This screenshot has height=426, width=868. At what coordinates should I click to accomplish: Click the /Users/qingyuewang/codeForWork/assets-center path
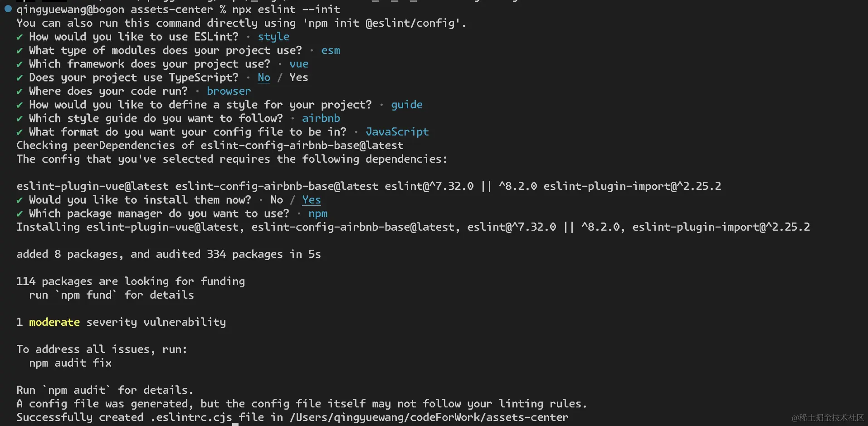click(429, 417)
